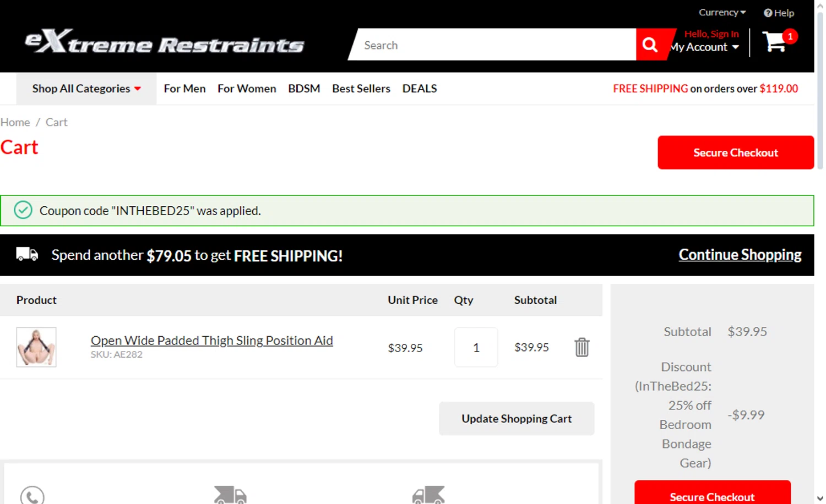Expand Shop All Categories menu
Viewport: 826px width, 504px height.
pyautogui.click(x=86, y=89)
